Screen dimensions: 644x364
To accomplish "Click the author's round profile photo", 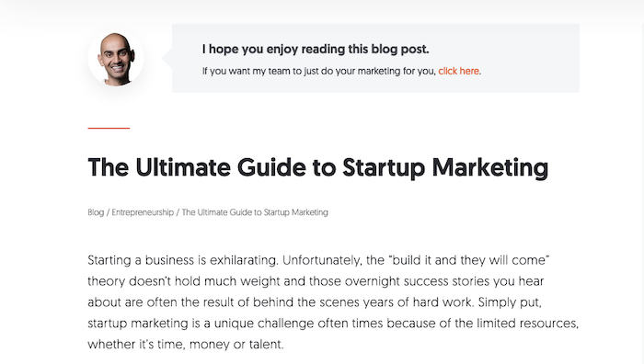I will [116, 59].
